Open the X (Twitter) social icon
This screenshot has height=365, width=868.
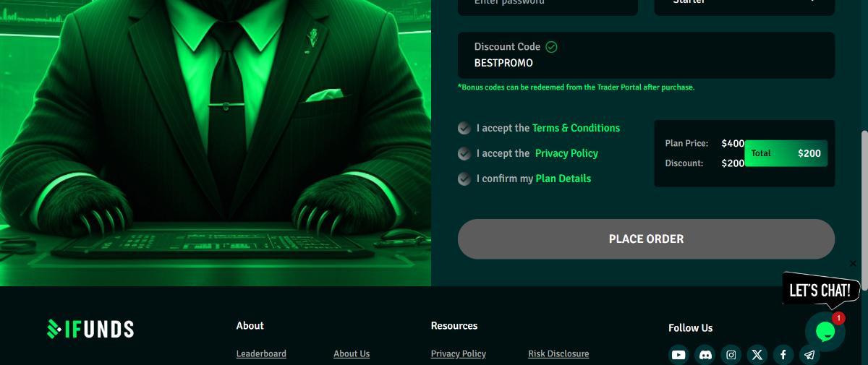point(757,355)
